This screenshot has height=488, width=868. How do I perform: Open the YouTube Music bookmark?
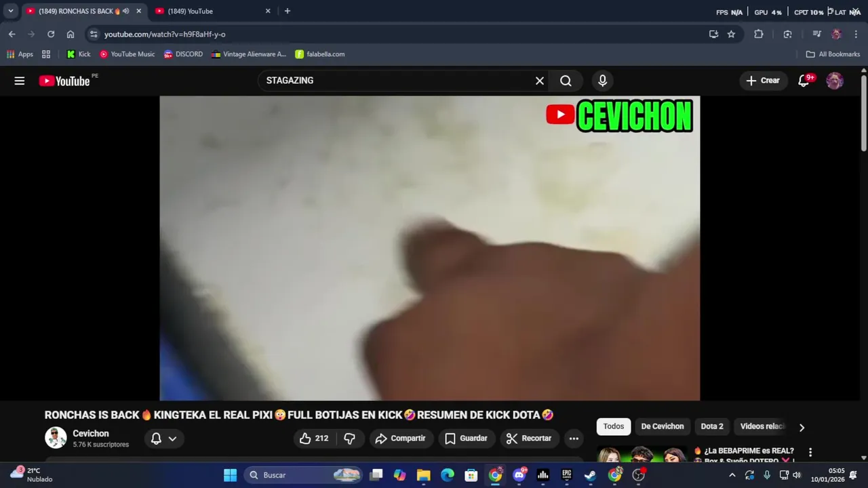[x=127, y=54]
